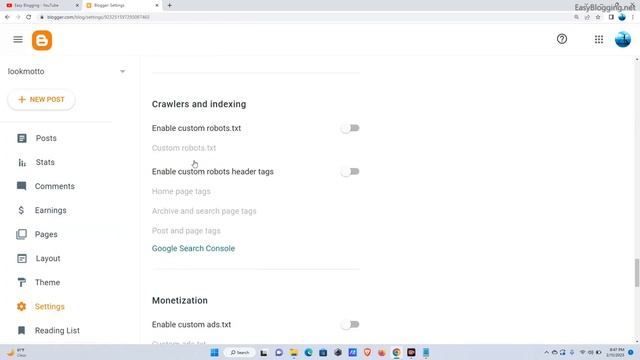This screenshot has width=640, height=360.
Task: Open the Chat icon on the taskbar
Action: pos(279,353)
